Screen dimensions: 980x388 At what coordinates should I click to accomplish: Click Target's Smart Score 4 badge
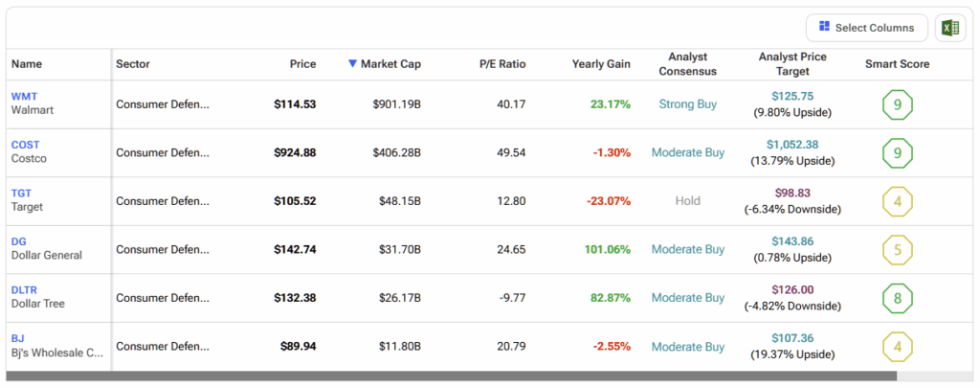897,201
